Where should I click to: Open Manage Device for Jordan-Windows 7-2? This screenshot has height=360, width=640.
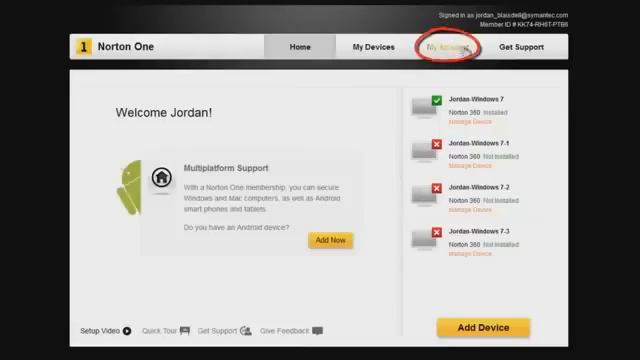(470, 210)
